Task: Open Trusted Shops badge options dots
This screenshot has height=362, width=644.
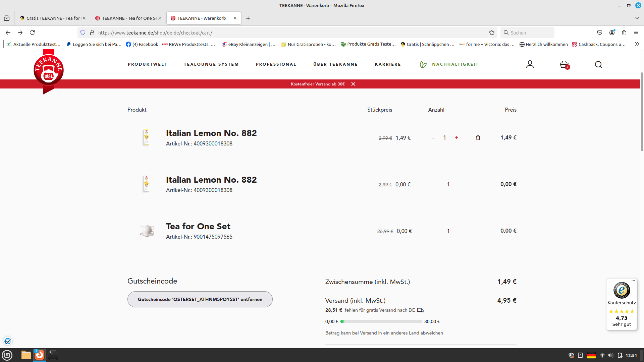Action: [x=633, y=281]
